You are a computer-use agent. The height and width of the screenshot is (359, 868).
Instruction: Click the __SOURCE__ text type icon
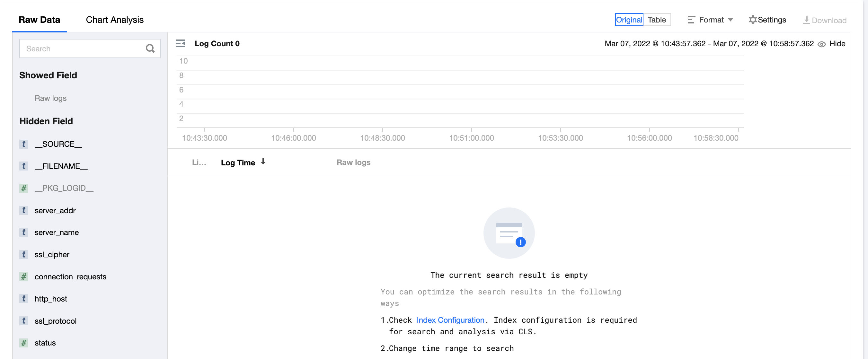coord(23,144)
